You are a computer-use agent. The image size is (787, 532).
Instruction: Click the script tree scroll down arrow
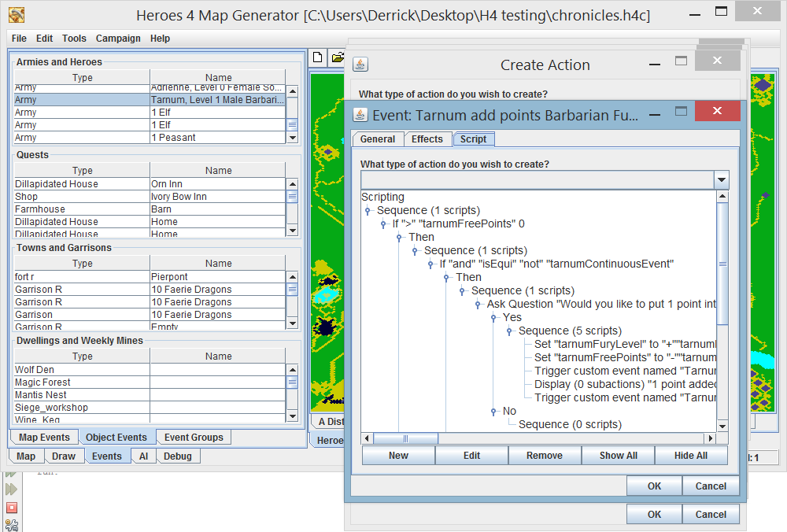(722, 426)
